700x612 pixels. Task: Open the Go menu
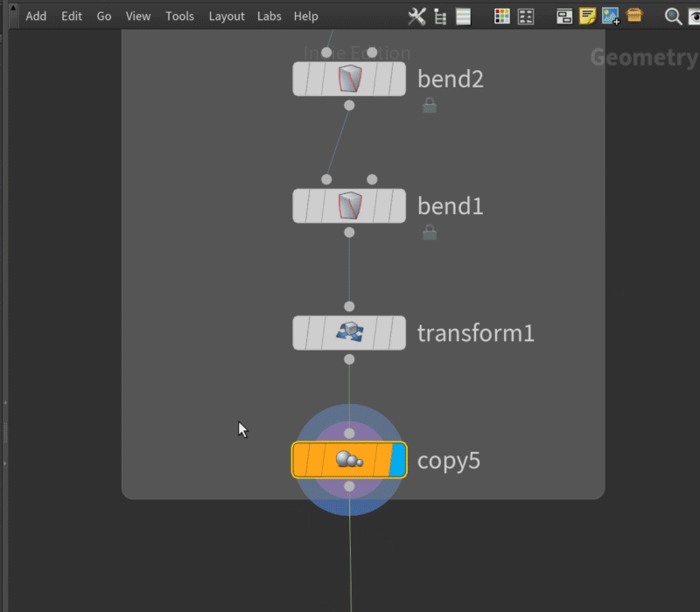tap(104, 17)
